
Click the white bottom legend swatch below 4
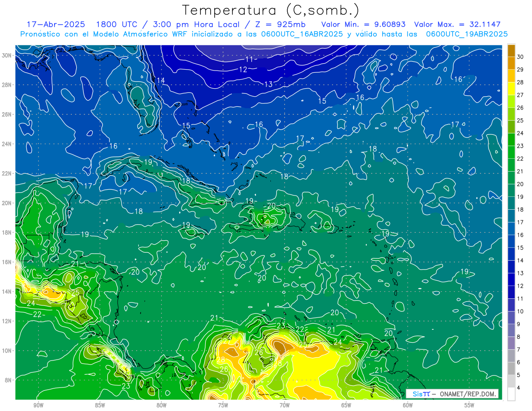click(x=511, y=394)
